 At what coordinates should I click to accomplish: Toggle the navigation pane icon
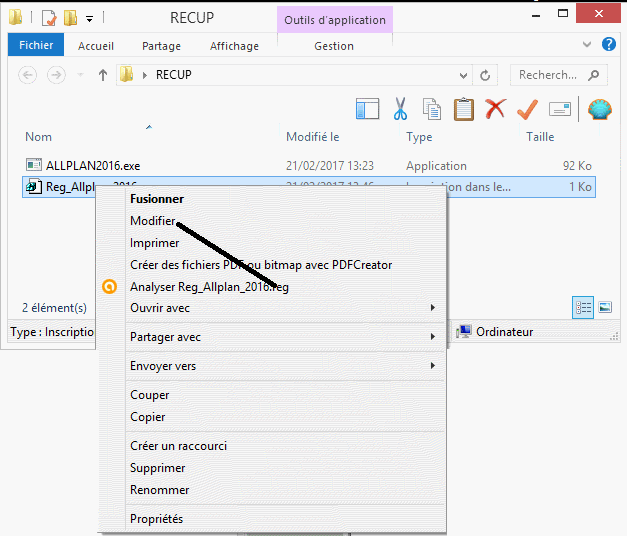click(x=367, y=108)
